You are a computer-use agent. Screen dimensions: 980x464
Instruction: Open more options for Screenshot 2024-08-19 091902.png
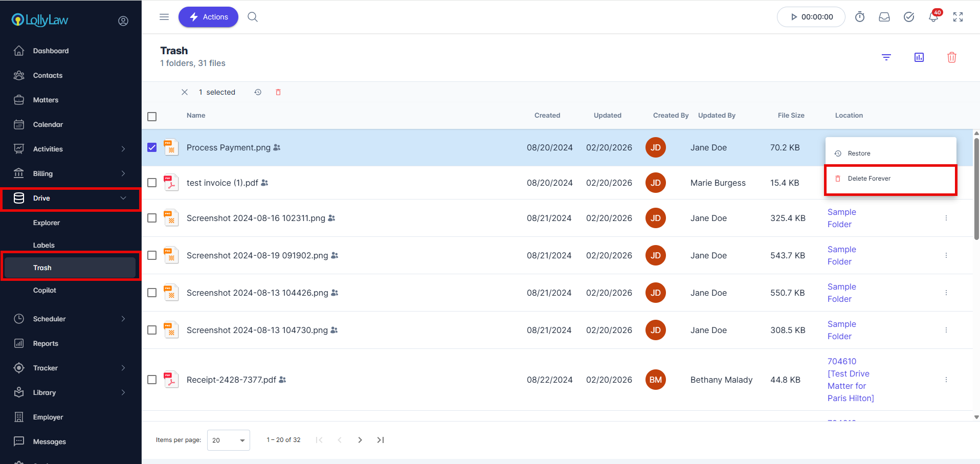click(946, 255)
